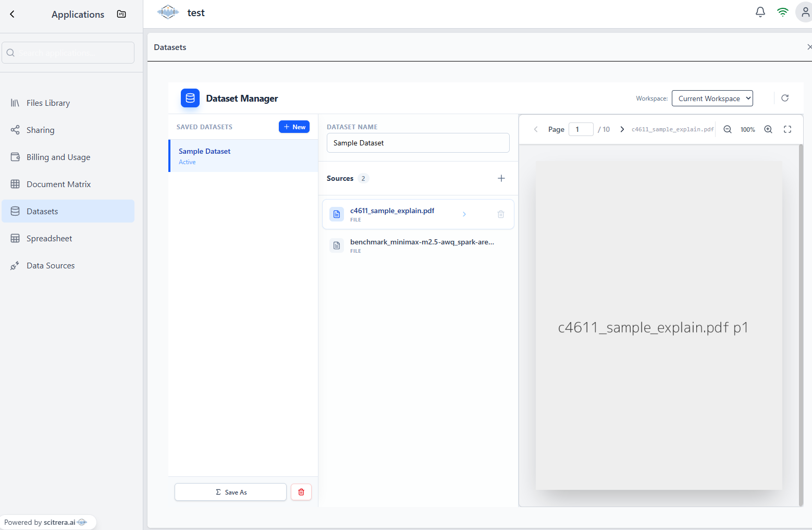Expand the c4611_sample_explain.pdf source chevron

point(464,214)
